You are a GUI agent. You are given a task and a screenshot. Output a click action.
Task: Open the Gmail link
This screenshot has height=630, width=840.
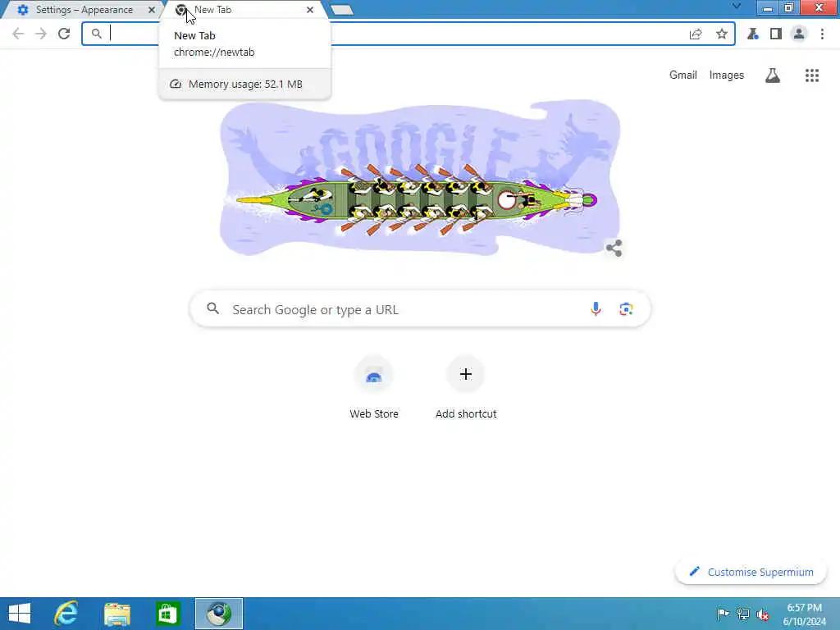tap(683, 75)
